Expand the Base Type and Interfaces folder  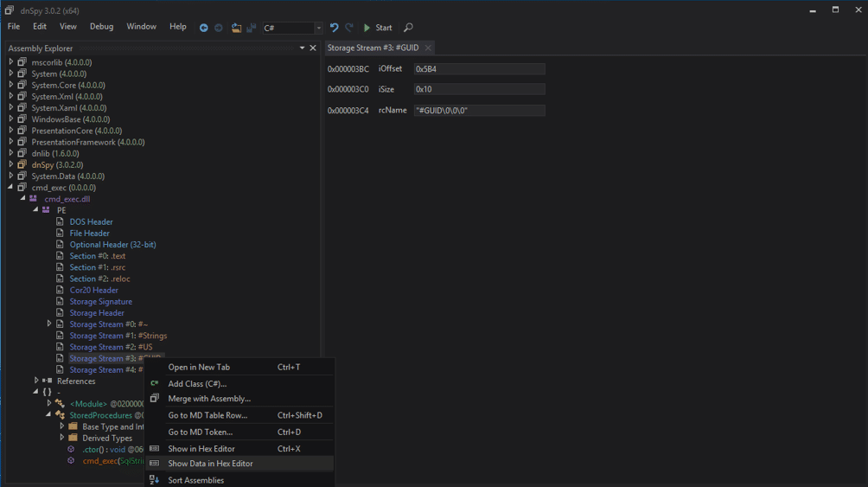coord(62,426)
